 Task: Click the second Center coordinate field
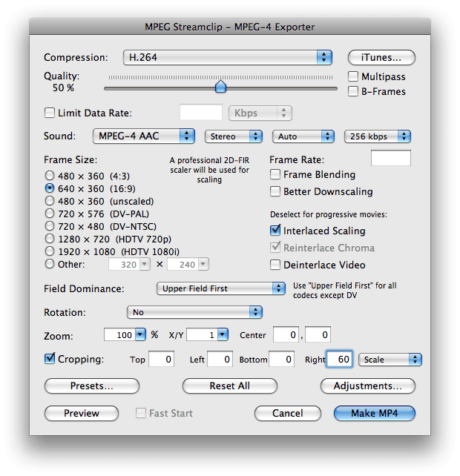[318, 334]
